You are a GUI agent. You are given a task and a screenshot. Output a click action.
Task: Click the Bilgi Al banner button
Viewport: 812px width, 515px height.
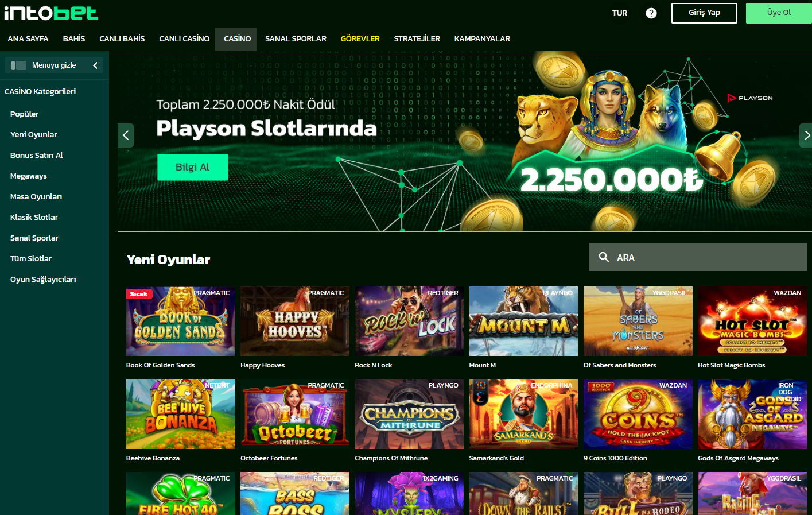192,167
